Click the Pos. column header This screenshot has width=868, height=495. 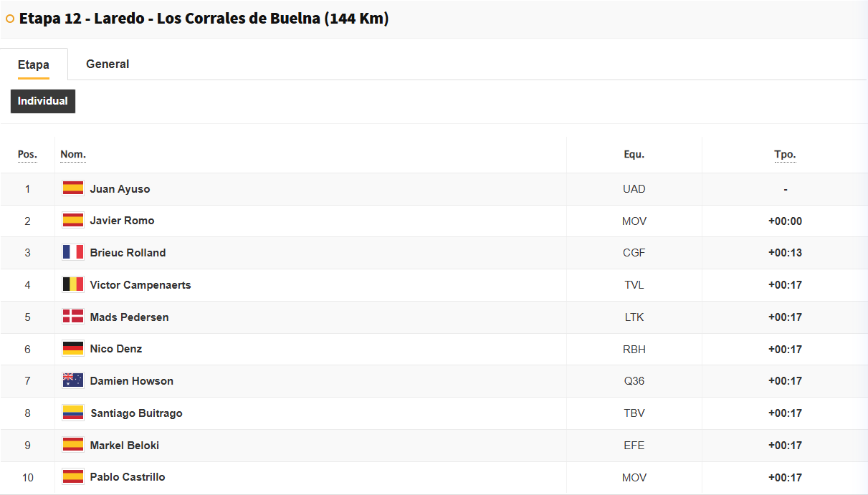click(x=27, y=155)
